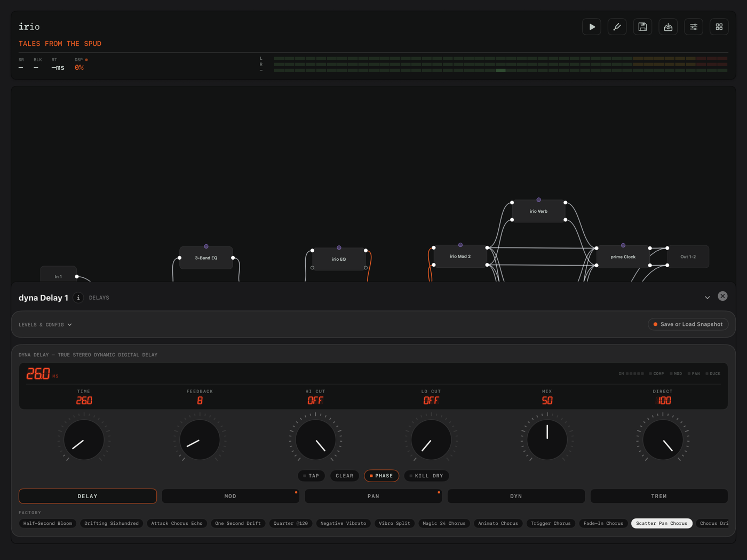Select the irio EQ node
Screen dimensions: 747x560
pos(339,259)
